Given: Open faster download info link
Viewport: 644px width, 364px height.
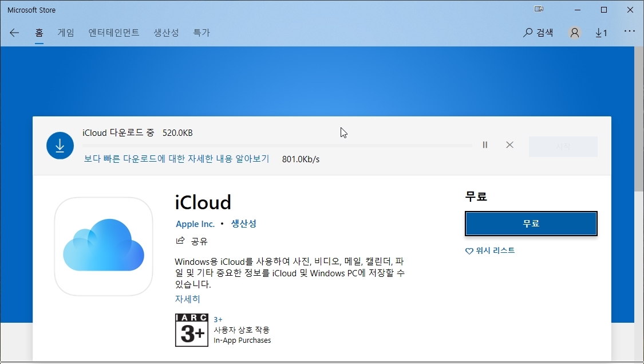Looking at the screenshot, I should coord(177,159).
